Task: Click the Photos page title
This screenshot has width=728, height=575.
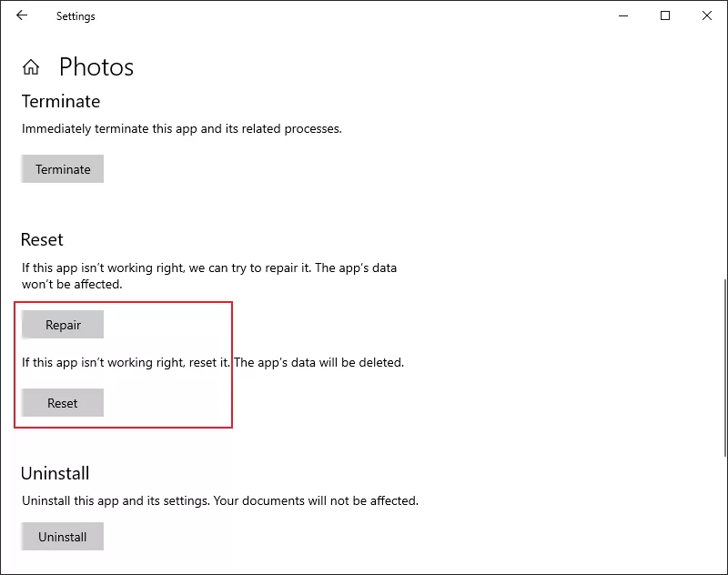Action: pyautogui.click(x=96, y=67)
